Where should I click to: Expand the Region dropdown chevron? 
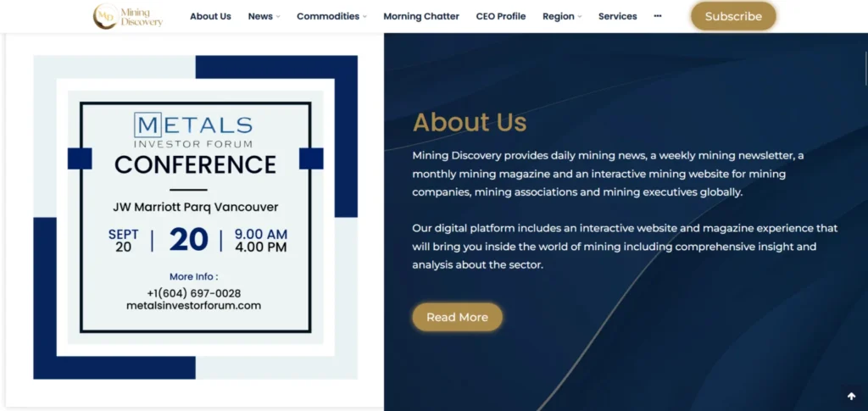pyautogui.click(x=580, y=17)
